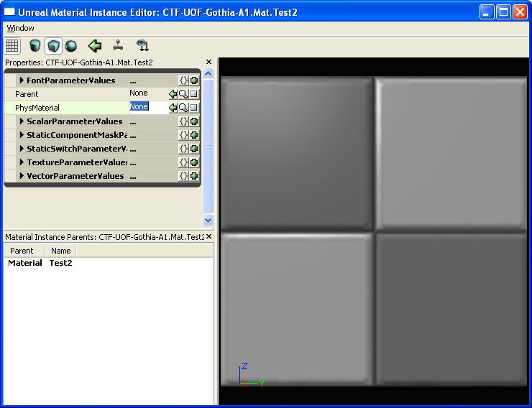Image resolution: width=532 pixels, height=408 pixels.
Task: Click the show-all-parameters toolbar icon
Action: [119, 46]
